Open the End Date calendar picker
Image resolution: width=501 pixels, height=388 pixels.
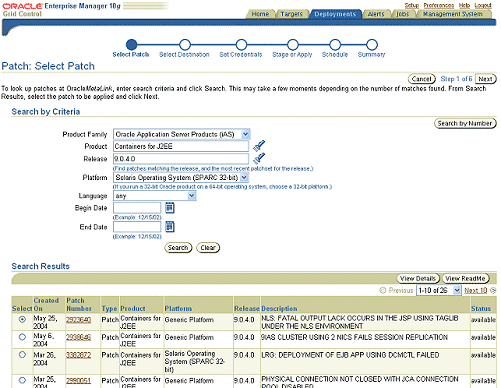[170, 227]
